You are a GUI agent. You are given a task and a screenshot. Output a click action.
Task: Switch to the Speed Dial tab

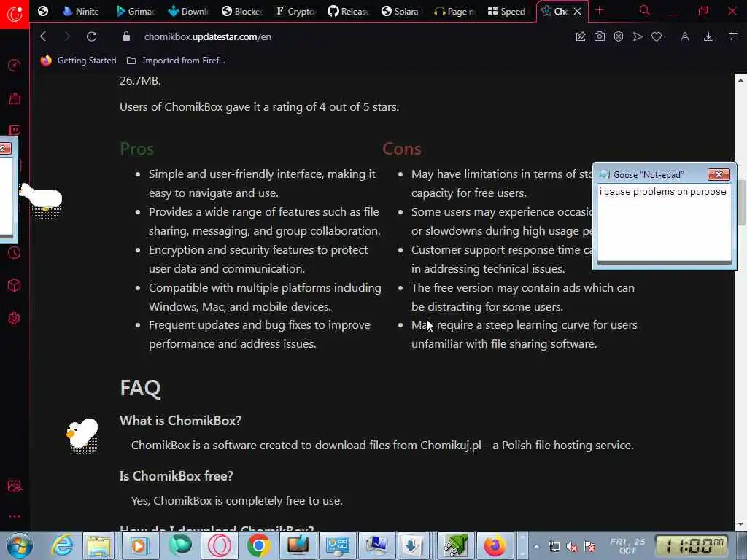[x=507, y=11]
